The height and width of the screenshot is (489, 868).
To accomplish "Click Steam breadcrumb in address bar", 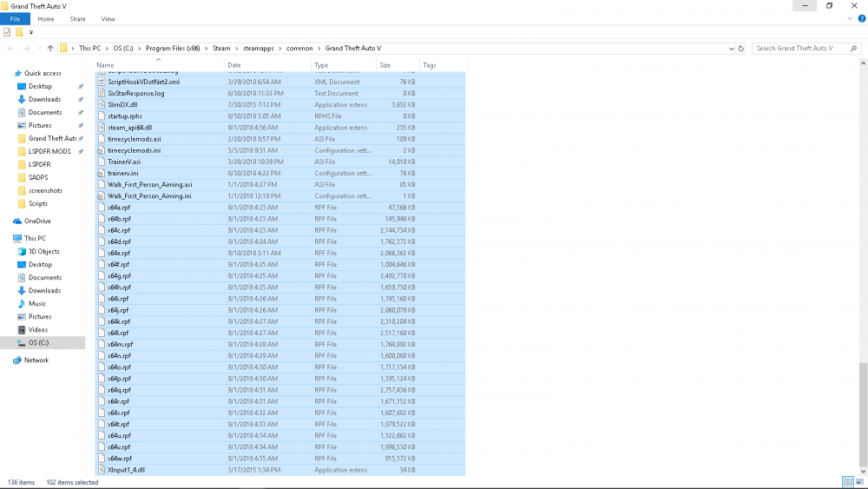I will click(x=221, y=48).
